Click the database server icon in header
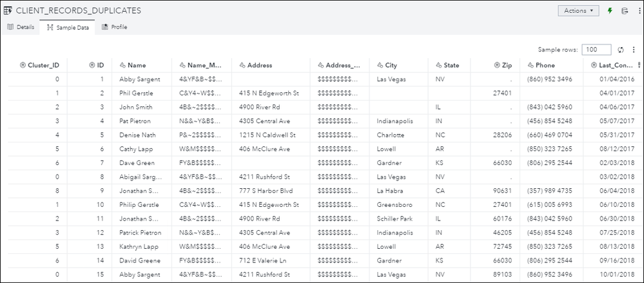 coord(625,11)
